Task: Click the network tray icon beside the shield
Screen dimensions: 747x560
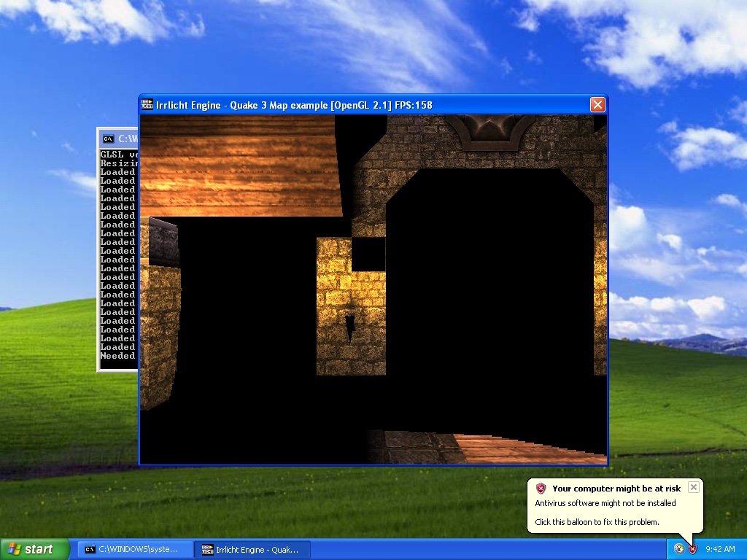Action: coord(679,549)
